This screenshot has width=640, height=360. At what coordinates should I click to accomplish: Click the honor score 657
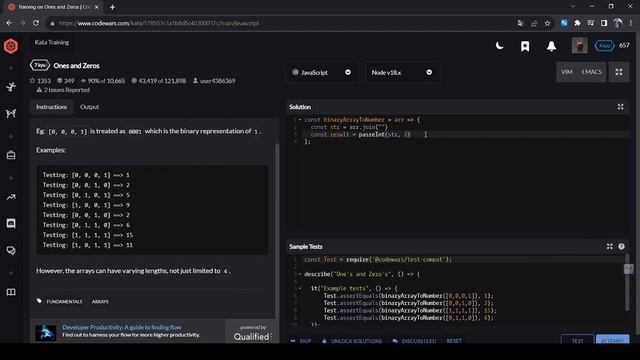point(624,45)
